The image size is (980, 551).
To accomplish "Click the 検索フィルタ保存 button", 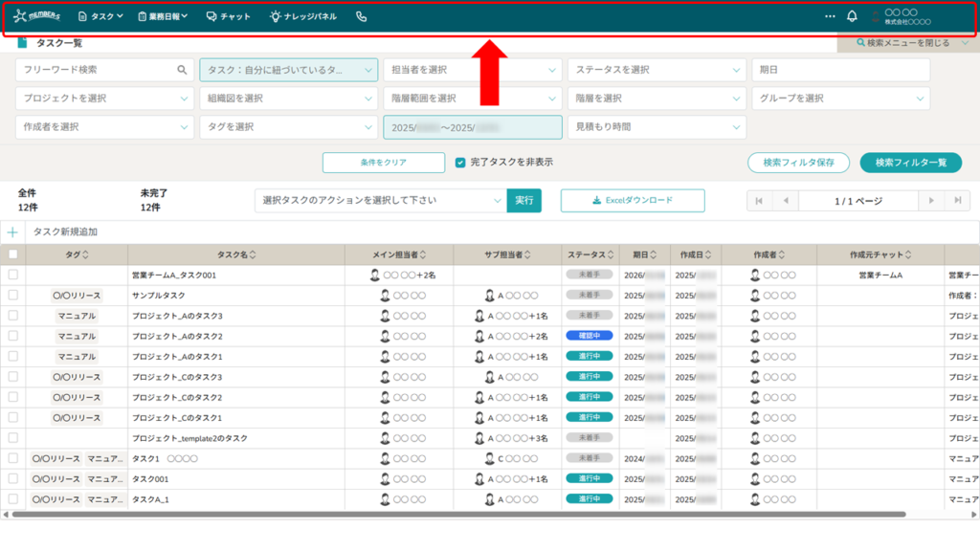I will point(798,163).
